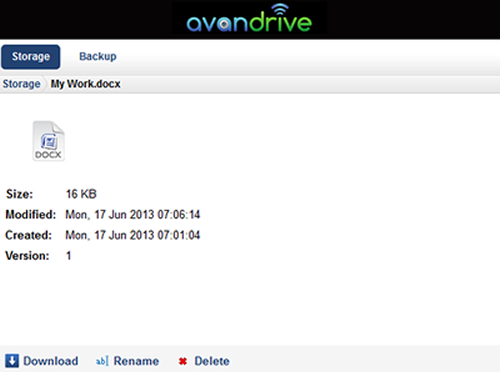Image resolution: width=500 pixels, height=372 pixels.
Task: Switch to the Storage tab
Action: (31, 57)
